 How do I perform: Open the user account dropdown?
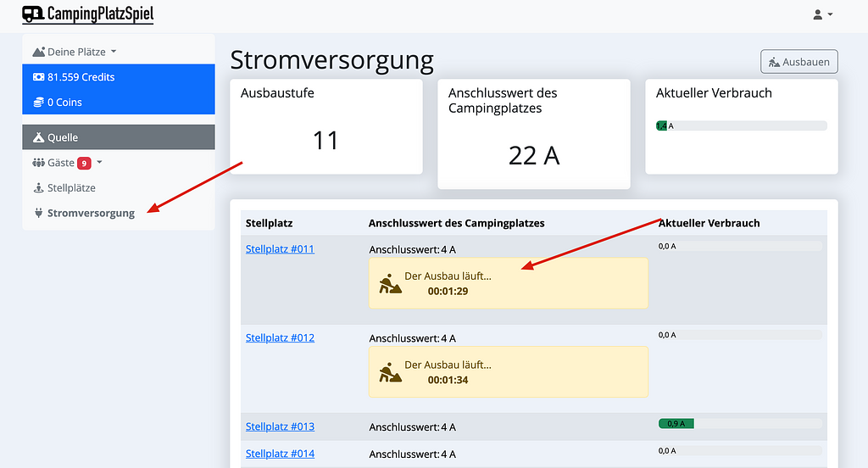pos(822,14)
